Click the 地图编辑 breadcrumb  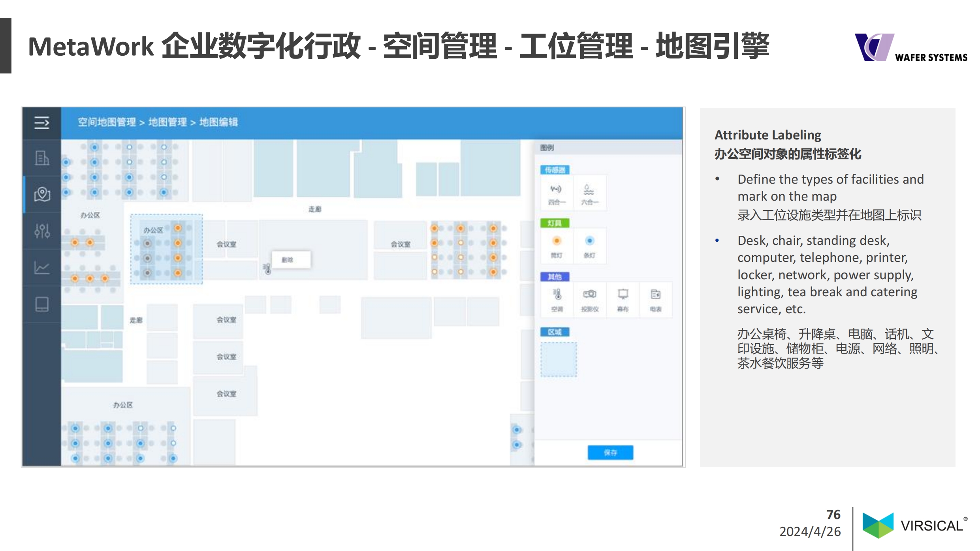[218, 122]
